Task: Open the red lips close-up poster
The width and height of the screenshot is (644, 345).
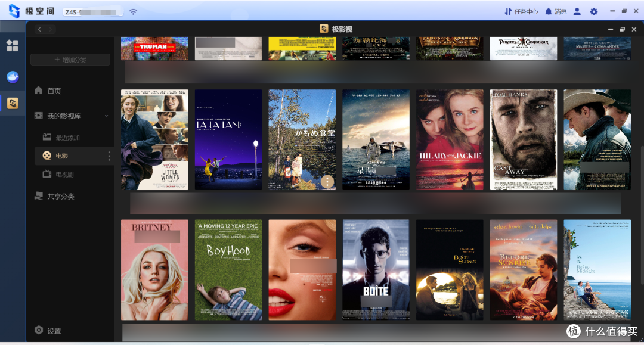Action: click(302, 269)
